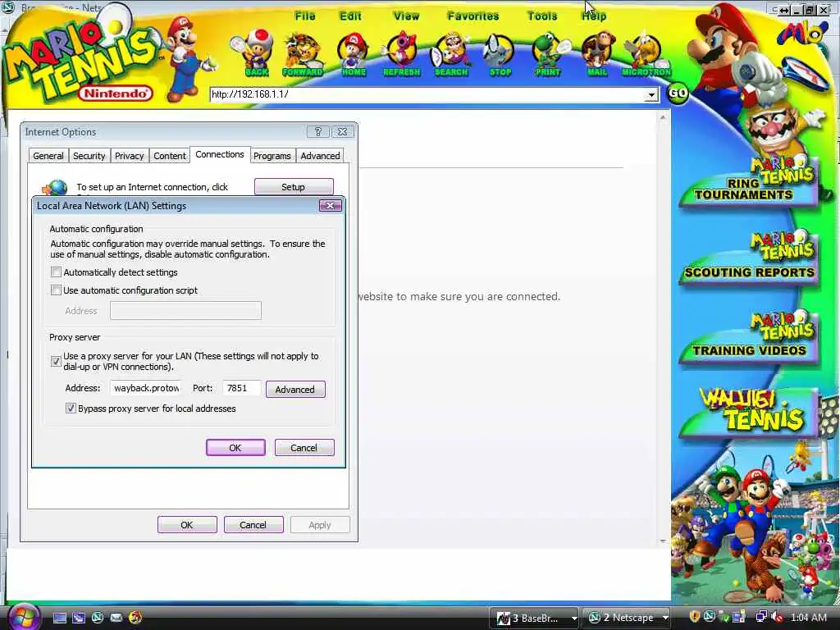This screenshot has width=840, height=630.
Task: Click the Wario SEARCH toolbar icon
Action: (451, 53)
